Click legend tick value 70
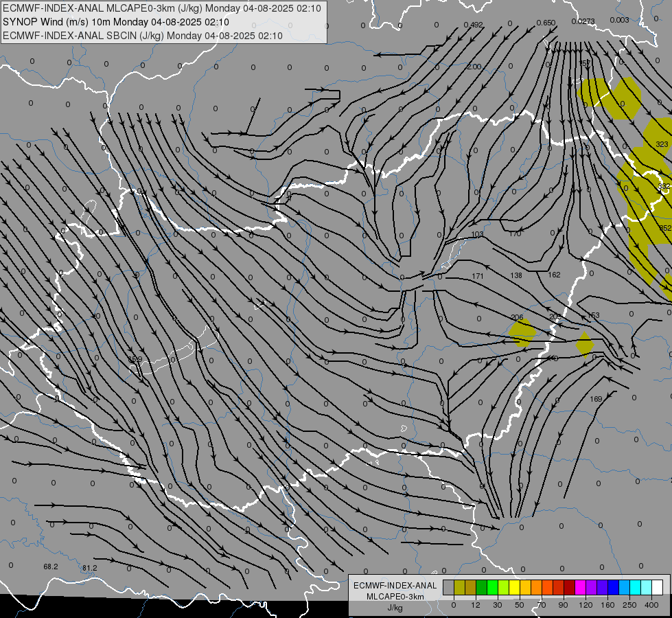 click(542, 605)
